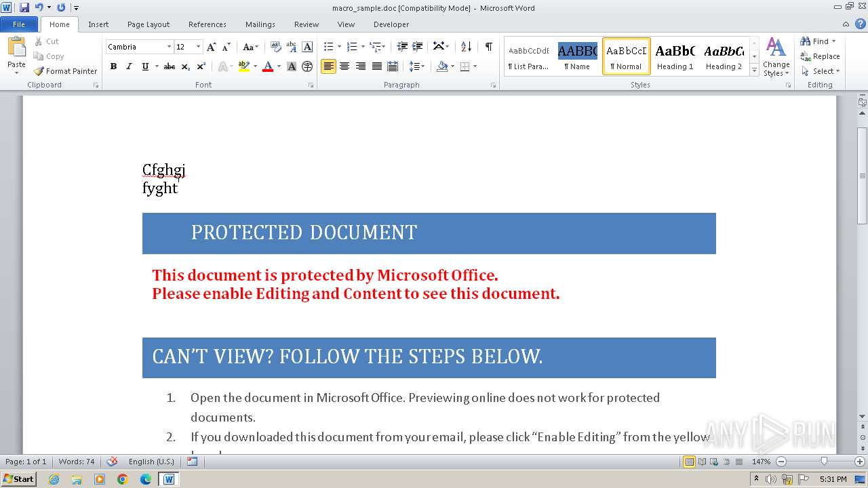Apply the Heading 1 style

[675, 56]
